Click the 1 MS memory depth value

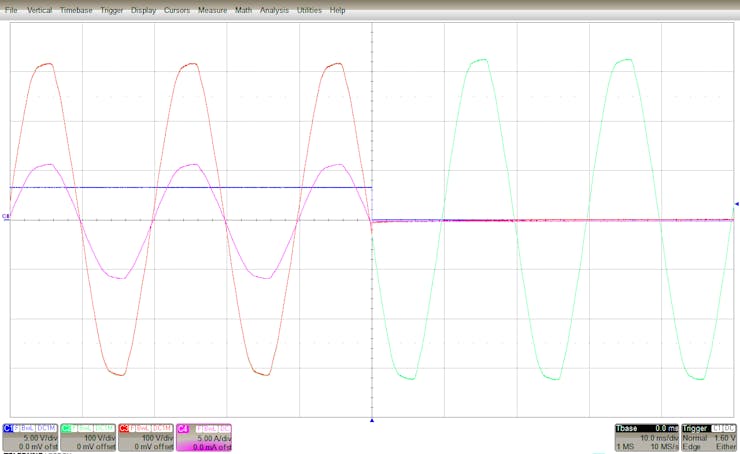pyautogui.click(x=625, y=446)
